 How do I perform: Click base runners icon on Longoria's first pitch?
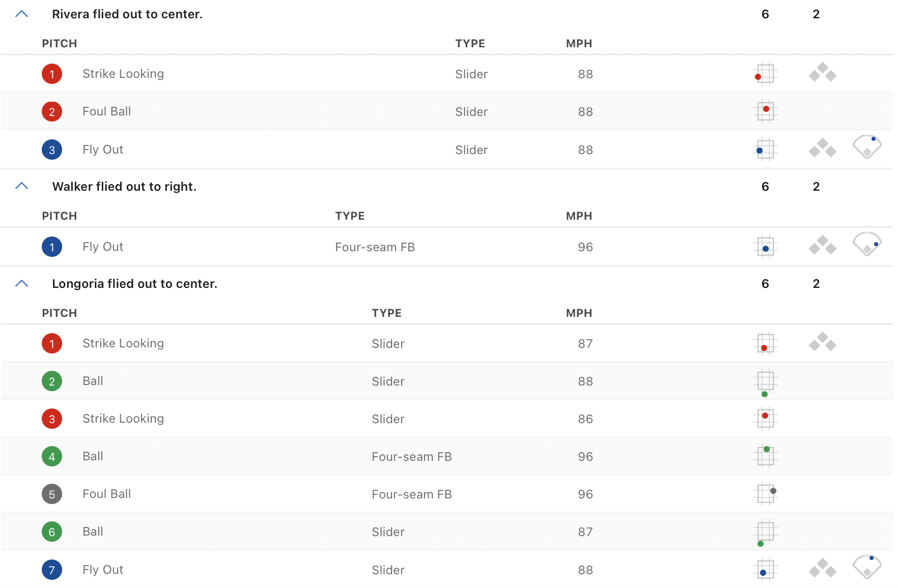click(822, 342)
